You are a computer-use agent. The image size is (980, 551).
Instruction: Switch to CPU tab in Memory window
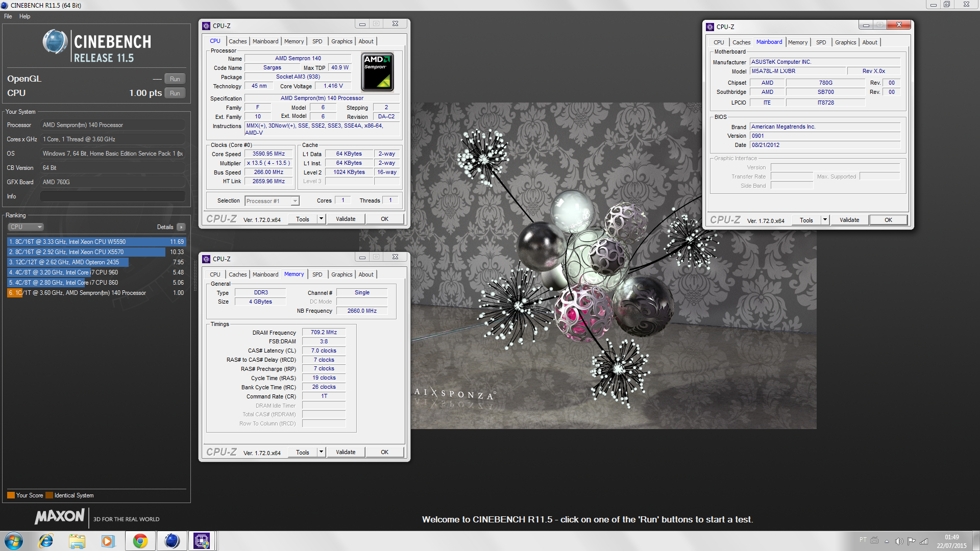(x=215, y=274)
